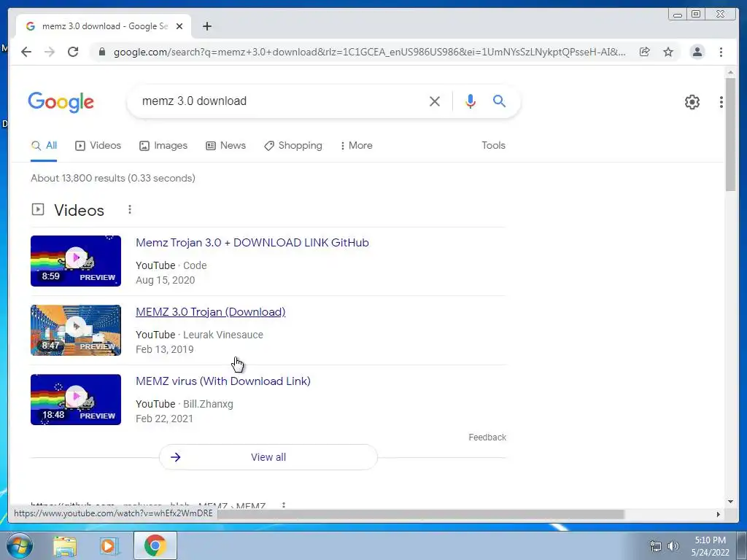The image size is (747, 560).
Task: Open options dots beside github.com result
Action: tap(284, 505)
